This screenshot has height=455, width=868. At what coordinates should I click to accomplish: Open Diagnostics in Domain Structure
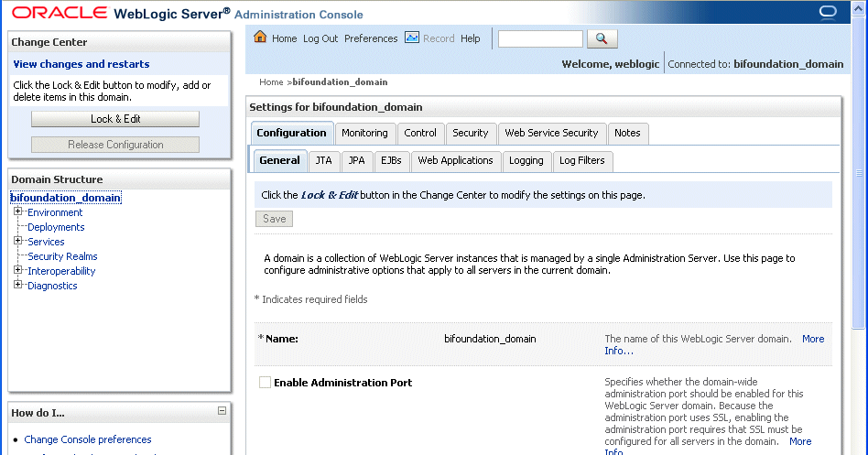(x=52, y=286)
